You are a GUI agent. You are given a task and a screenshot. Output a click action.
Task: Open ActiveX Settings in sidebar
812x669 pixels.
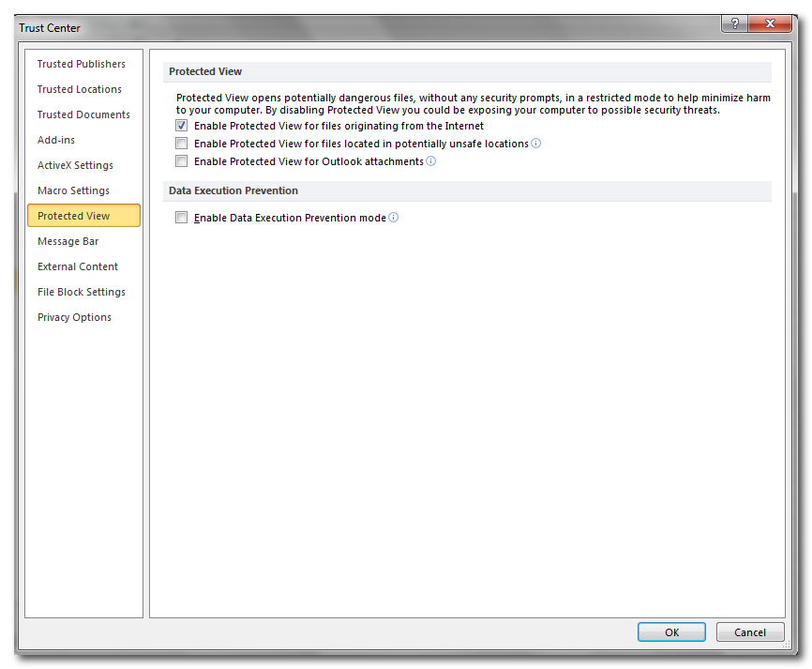[x=75, y=165]
